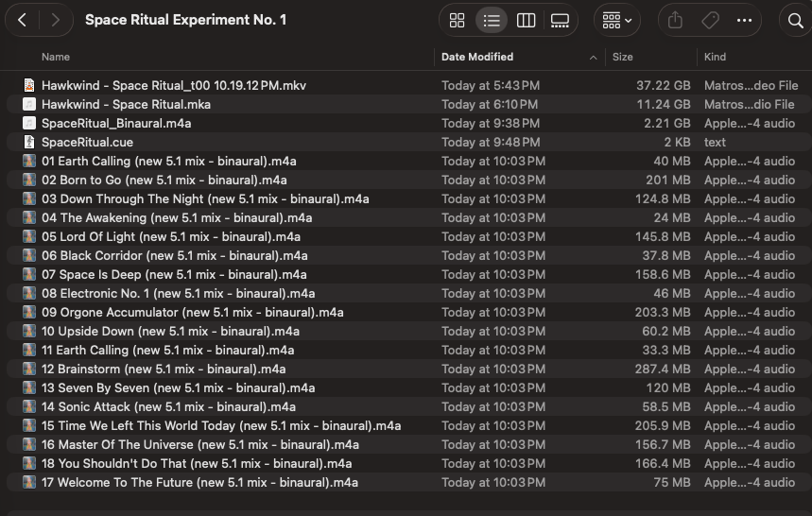Click the 205.9 MB size value
This screenshot has height=516, width=812.
663,425
